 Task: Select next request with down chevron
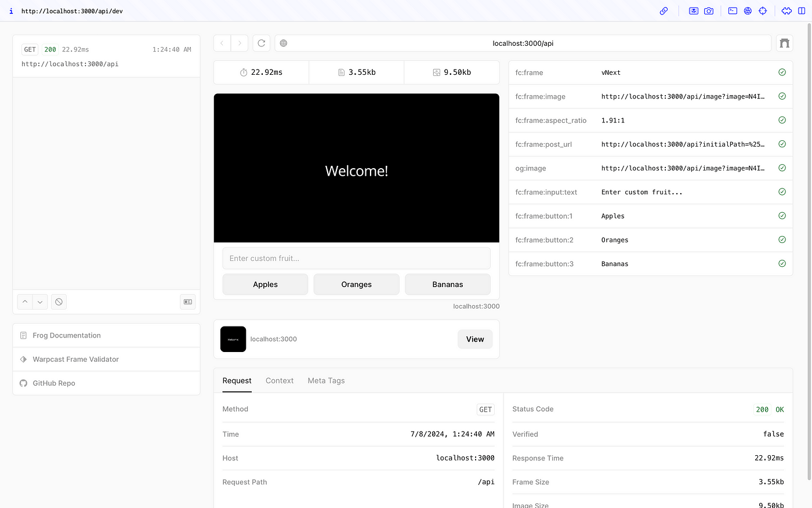click(x=40, y=302)
